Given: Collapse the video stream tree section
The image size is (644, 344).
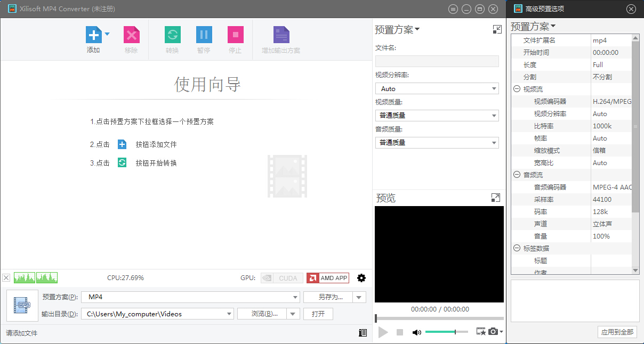Looking at the screenshot, I should coord(517,89).
